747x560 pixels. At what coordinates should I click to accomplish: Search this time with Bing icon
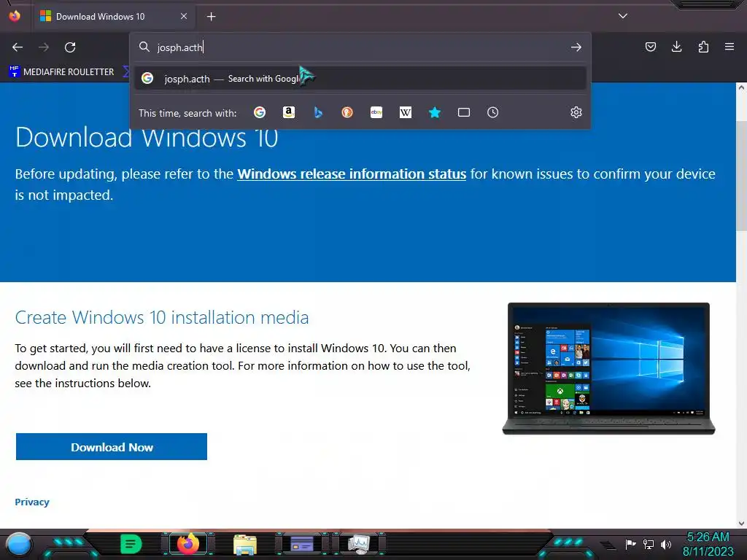318,112
